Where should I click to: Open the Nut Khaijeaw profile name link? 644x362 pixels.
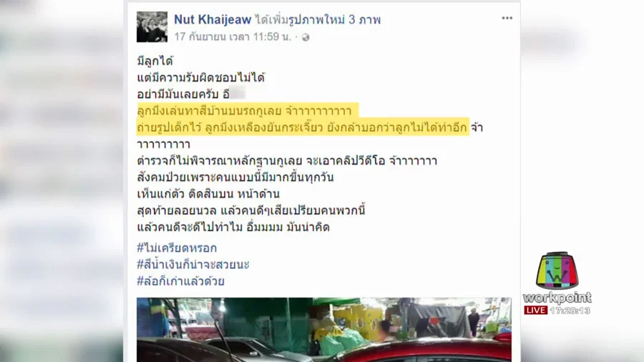pyautogui.click(x=213, y=19)
